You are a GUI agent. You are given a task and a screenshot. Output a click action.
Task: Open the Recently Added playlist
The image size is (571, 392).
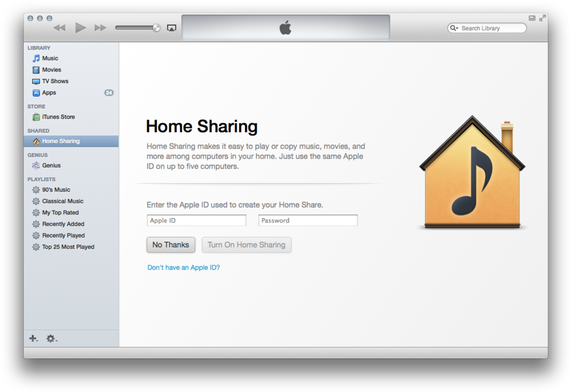[x=71, y=224]
